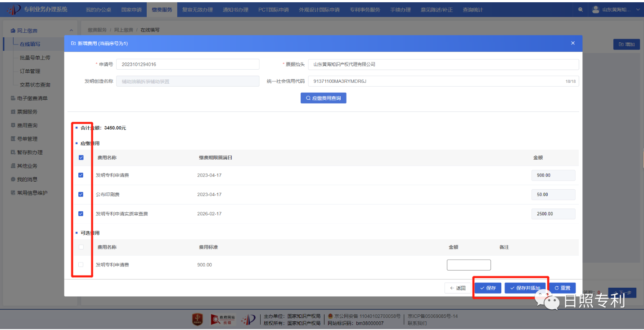The height and width of the screenshot is (330, 644).
Task: Open 暂存款办理 in the sidebar
Action: pos(30,152)
